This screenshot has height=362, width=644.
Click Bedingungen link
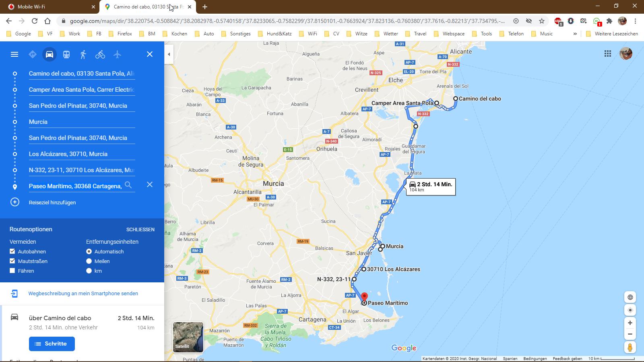point(535,358)
